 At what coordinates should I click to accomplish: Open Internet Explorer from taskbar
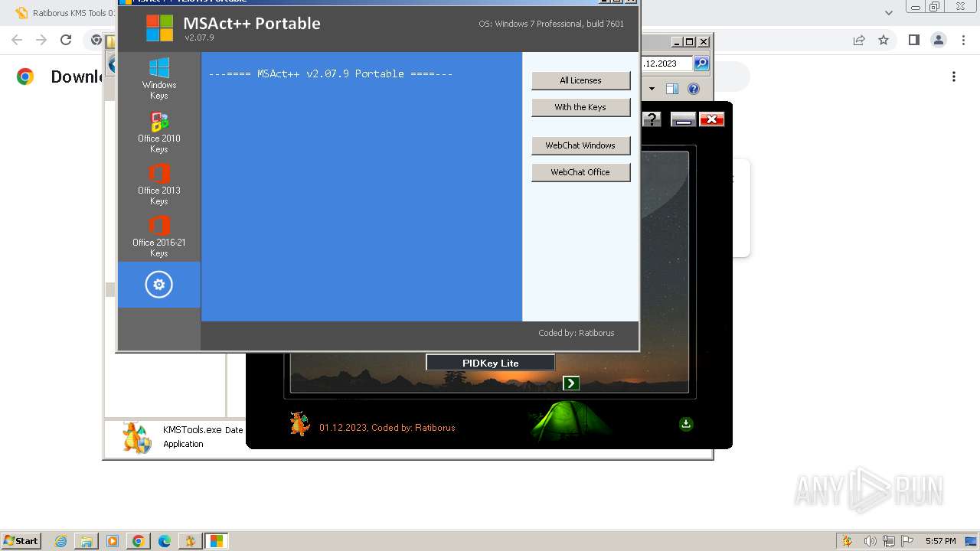(60, 541)
